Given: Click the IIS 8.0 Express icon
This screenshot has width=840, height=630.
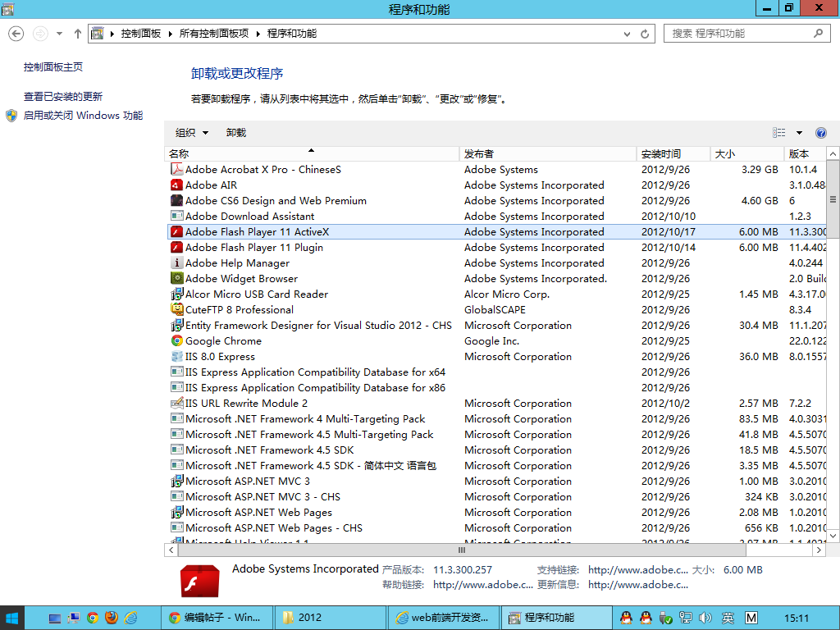Looking at the screenshot, I should pyautogui.click(x=176, y=356).
